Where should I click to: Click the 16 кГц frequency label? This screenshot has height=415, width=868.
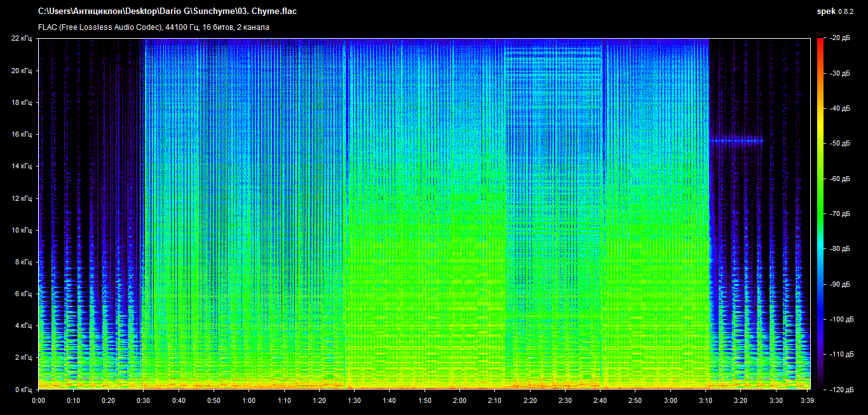click(23, 134)
